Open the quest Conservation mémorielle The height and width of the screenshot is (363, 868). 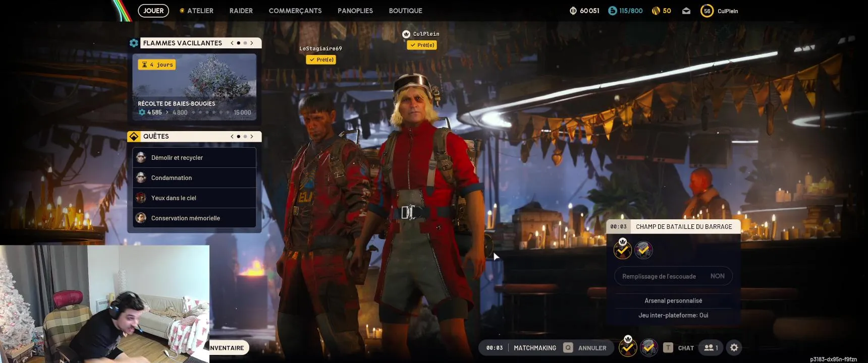(x=194, y=218)
